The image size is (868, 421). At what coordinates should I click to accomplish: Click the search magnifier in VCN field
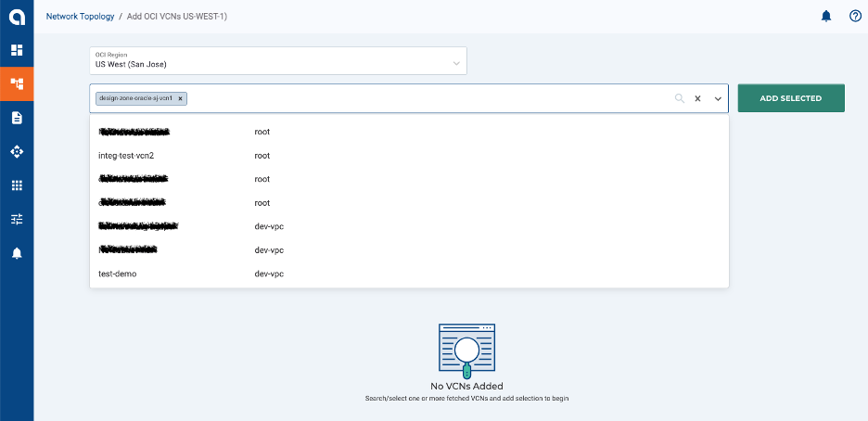click(680, 98)
